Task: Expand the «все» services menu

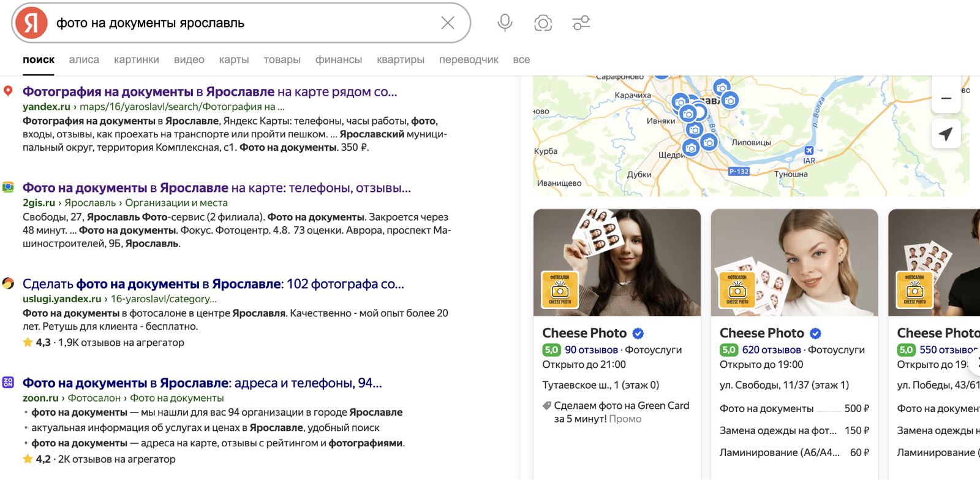Action: [521, 59]
